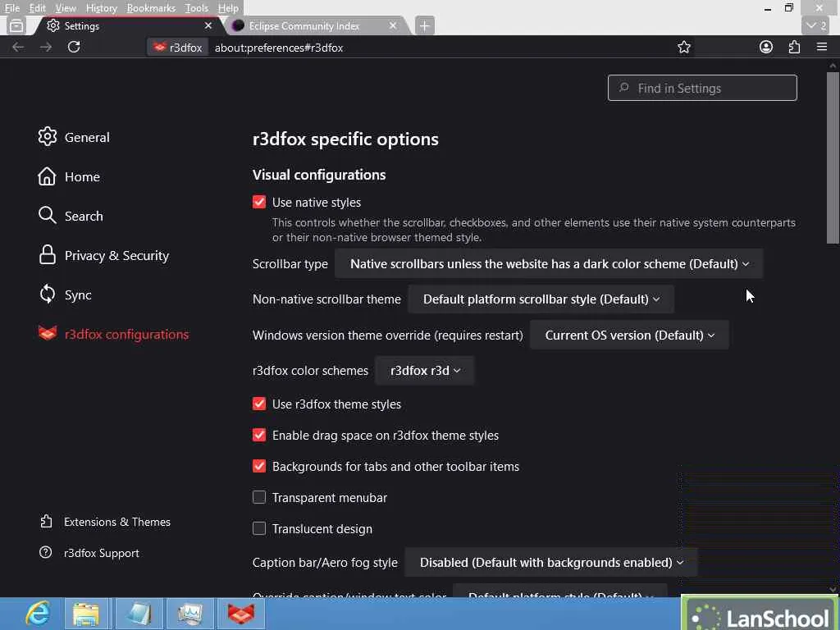840x630 pixels.
Task: Select r3dfox configurations category
Action: click(x=113, y=335)
